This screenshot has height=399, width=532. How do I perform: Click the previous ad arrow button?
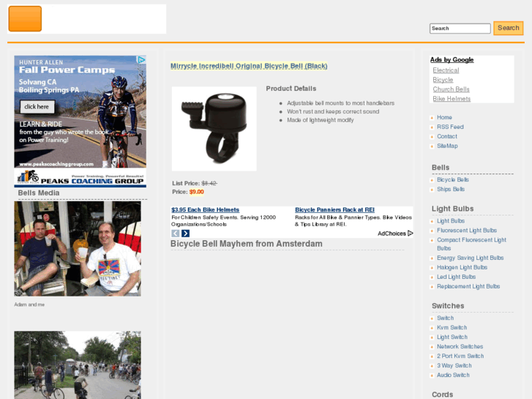pyautogui.click(x=175, y=234)
